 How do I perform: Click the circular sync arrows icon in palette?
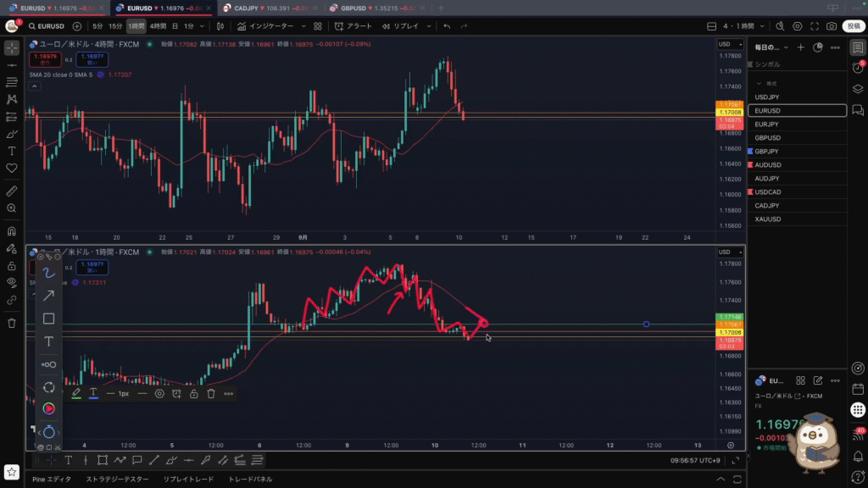pos(48,387)
